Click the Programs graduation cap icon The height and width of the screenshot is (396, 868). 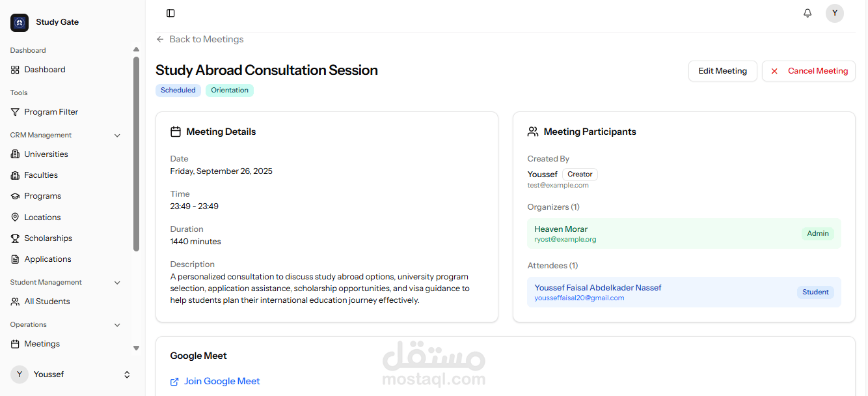[x=16, y=196]
